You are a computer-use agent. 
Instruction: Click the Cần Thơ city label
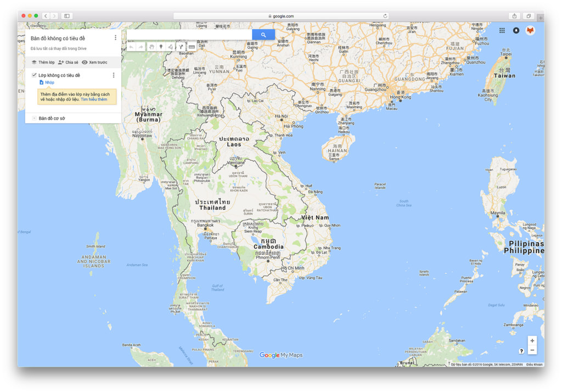coord(280,280)
